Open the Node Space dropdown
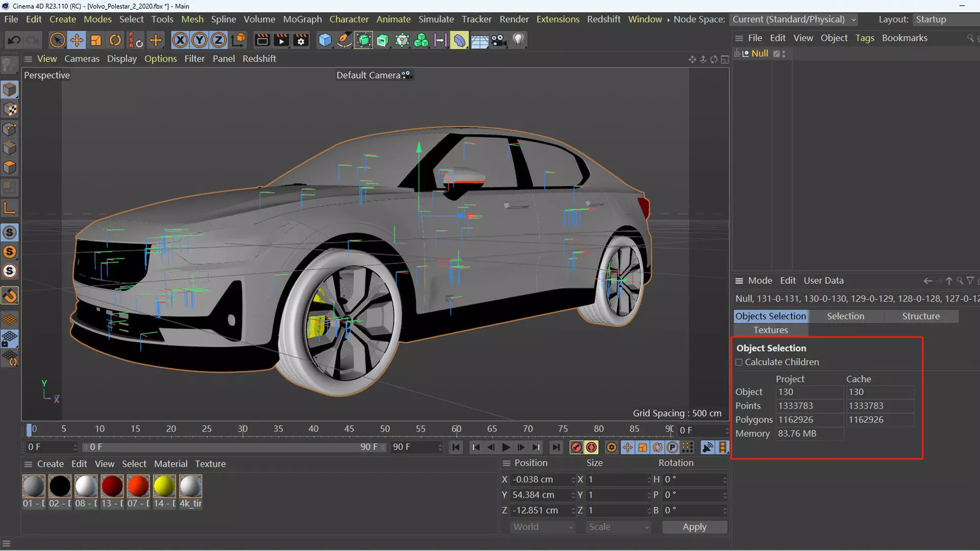Viewport: 980px width, 551px height. (x=794, y=19)
